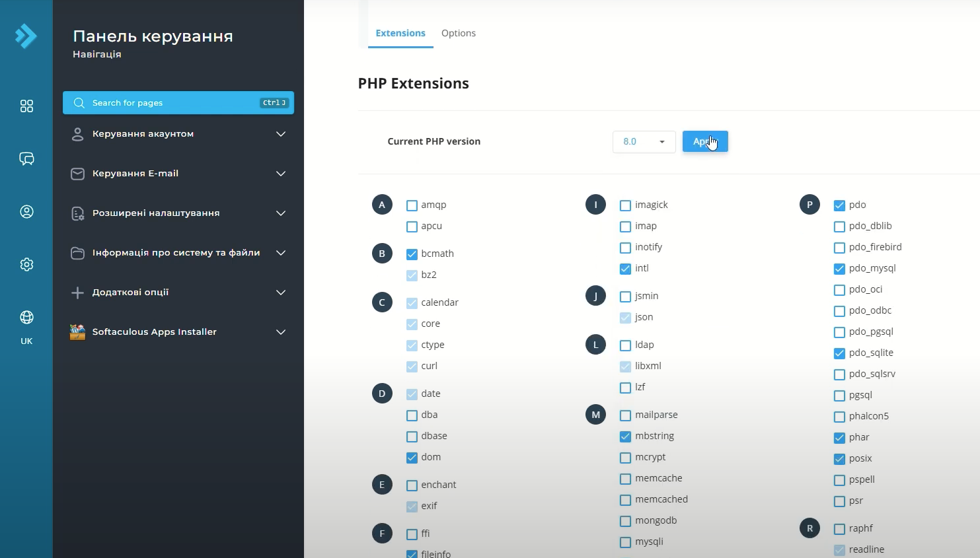The height and width of the screenshot is (558, 980).
Task: Expand Керування E-mail chevron
Action: pyautogui.click(x=281, y=174)
